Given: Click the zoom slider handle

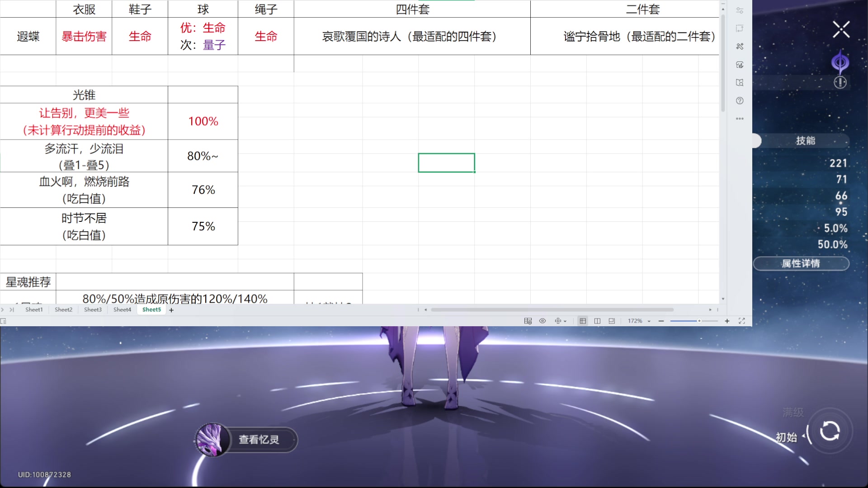Looking at the screenshot, I should 699,321.
